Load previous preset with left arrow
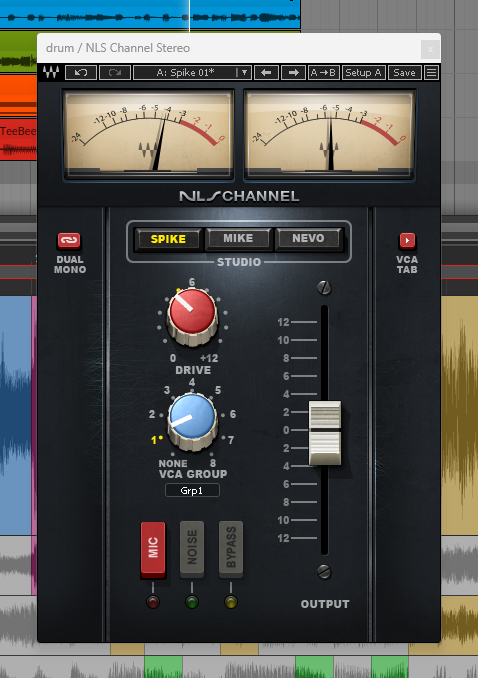 click(266, 72)
